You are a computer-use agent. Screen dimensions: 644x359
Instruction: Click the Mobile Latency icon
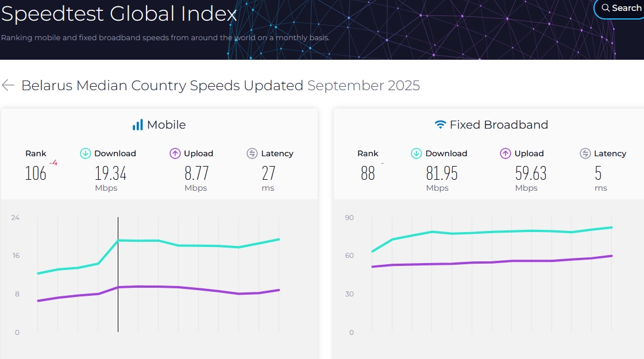252,153
